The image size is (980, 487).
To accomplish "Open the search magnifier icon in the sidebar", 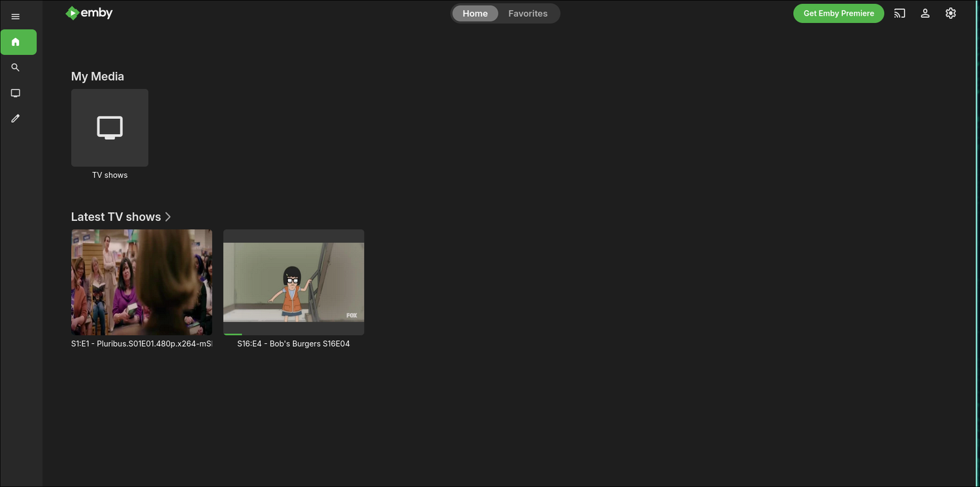I will click(x=16, y=67).
